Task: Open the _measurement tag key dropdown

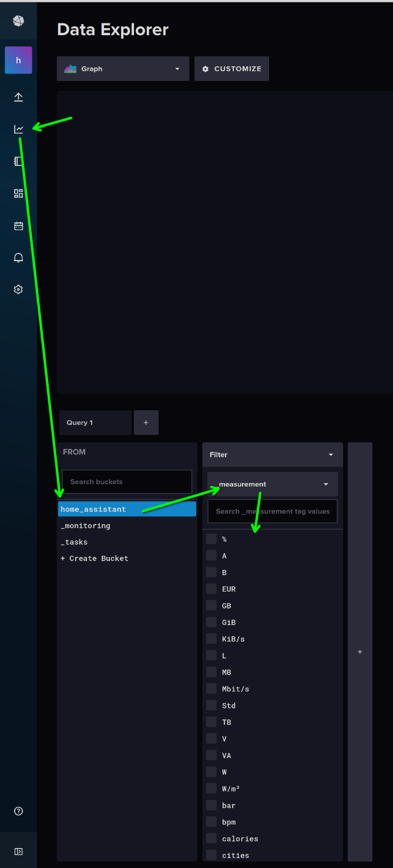Action: point(272,484)
